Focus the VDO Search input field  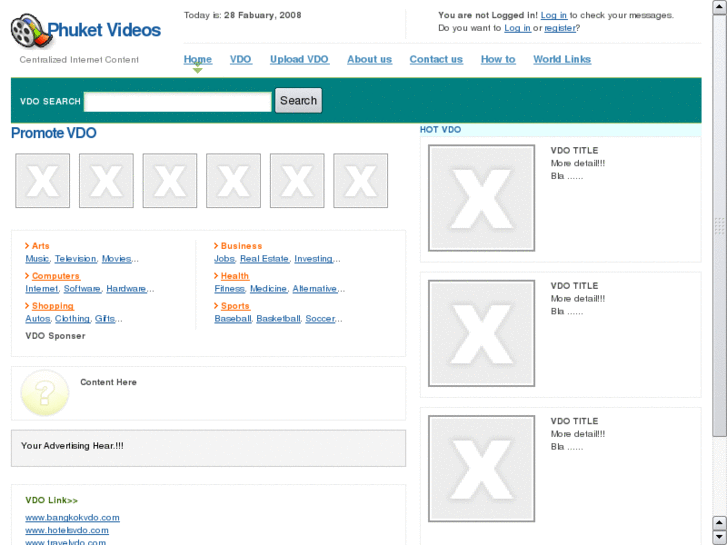click(178, 102)
